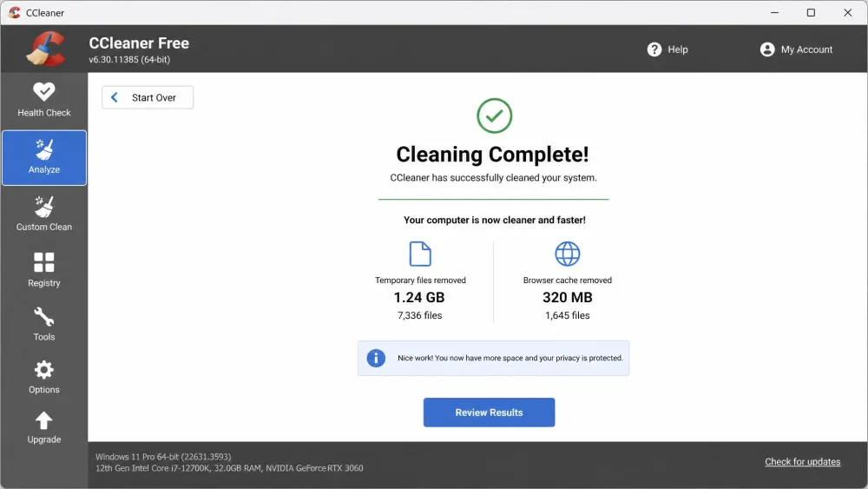Select the Analyze sidebar item
This screenshot has height=489, width=868.
pyautogui.click(x=43, y=158)
